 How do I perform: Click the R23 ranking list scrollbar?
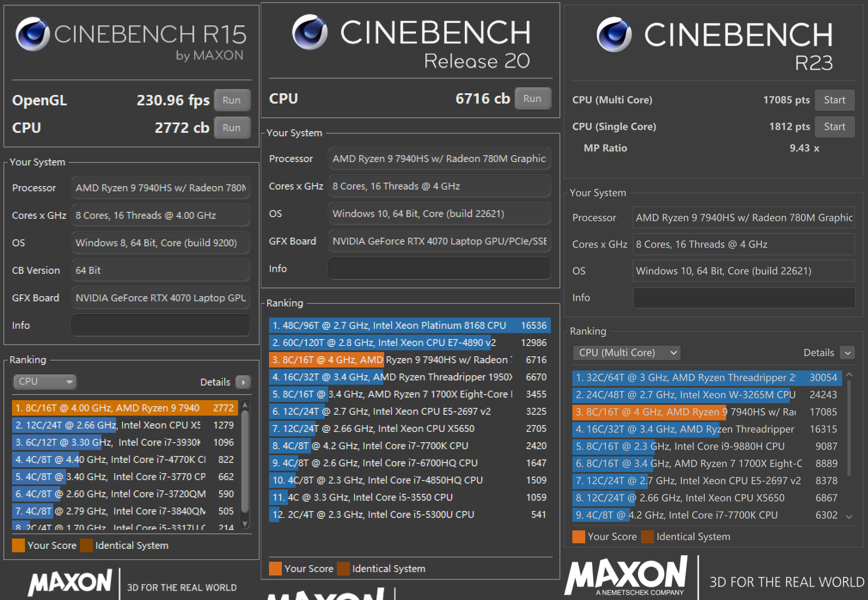[x=849, y=428]
